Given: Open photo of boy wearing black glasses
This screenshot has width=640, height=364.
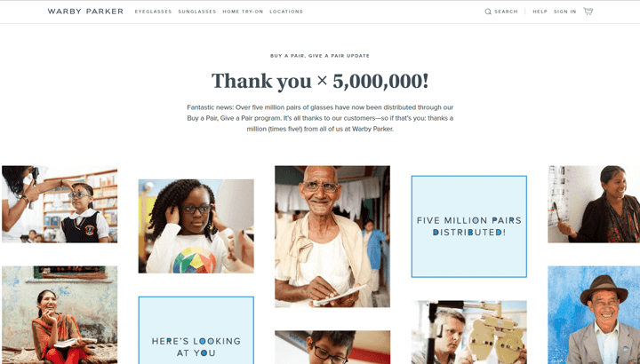Looking at the screenshot, I should 332,347.
